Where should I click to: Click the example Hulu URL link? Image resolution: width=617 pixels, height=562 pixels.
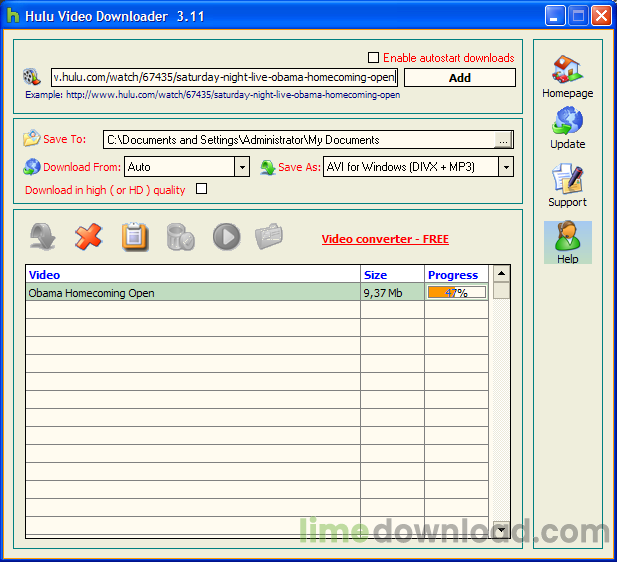(233, 95)
